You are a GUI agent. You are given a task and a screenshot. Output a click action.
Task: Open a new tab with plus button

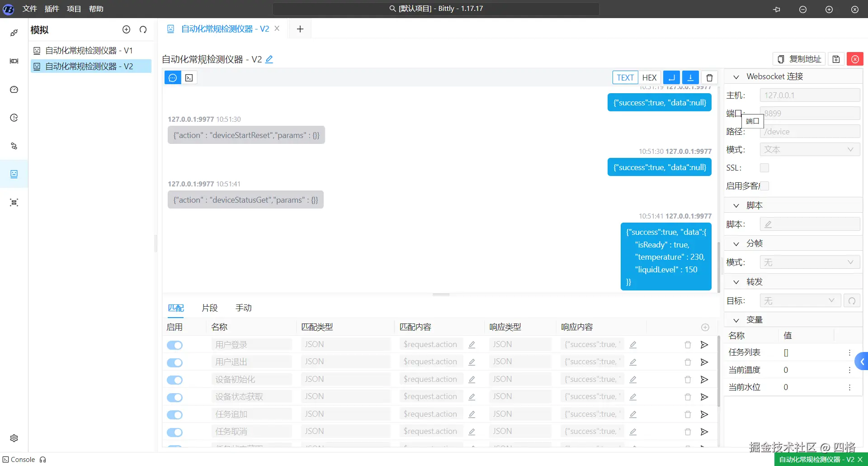(300, 29)
